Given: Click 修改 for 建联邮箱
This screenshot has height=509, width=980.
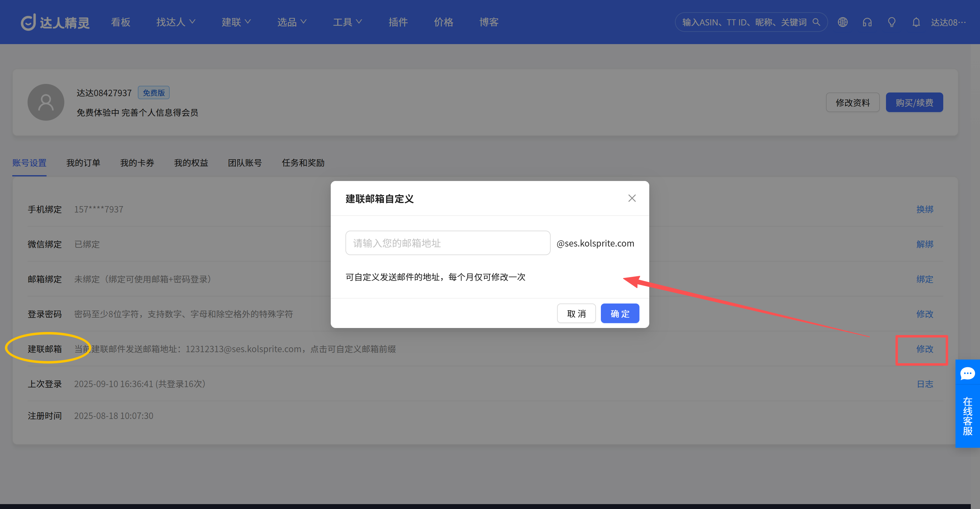Looking at the screenshot, I should [x=925, y=349].
